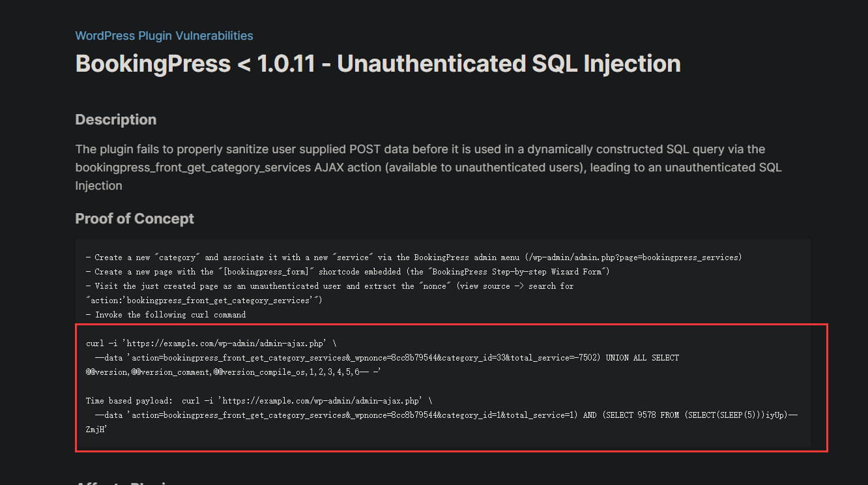Click the UNION ALL SELECT data payload line
Image resolution: width=868 pixels, height=485 pixels.
coord(387,358)
